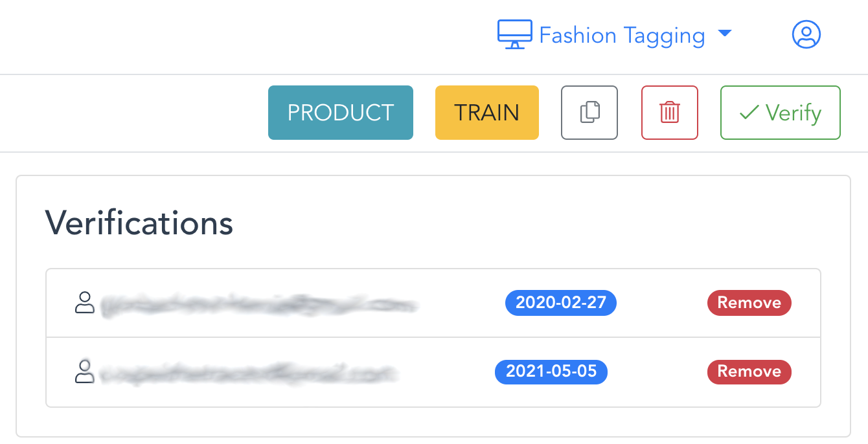Open the Fashion Tagging dropdown caret

pos(725,34)
